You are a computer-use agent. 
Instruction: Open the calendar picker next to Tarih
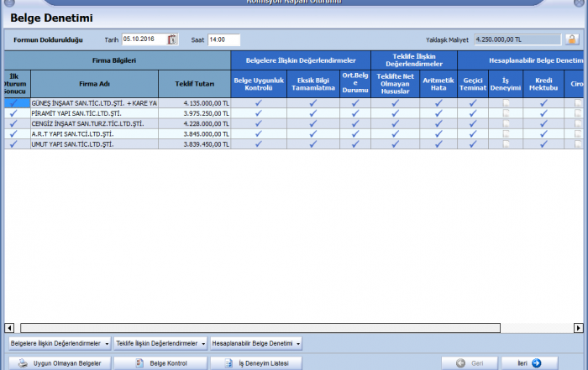pyautogui.click(x=172, y=39)
